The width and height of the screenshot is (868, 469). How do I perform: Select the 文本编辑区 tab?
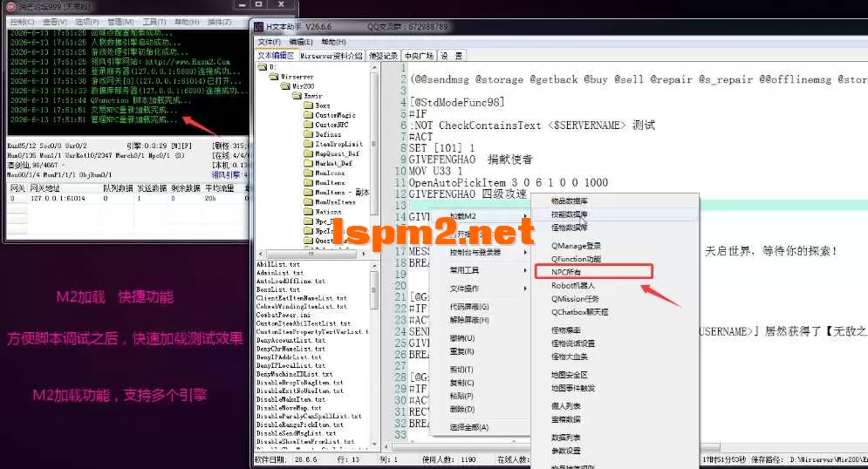click(276, 56)
